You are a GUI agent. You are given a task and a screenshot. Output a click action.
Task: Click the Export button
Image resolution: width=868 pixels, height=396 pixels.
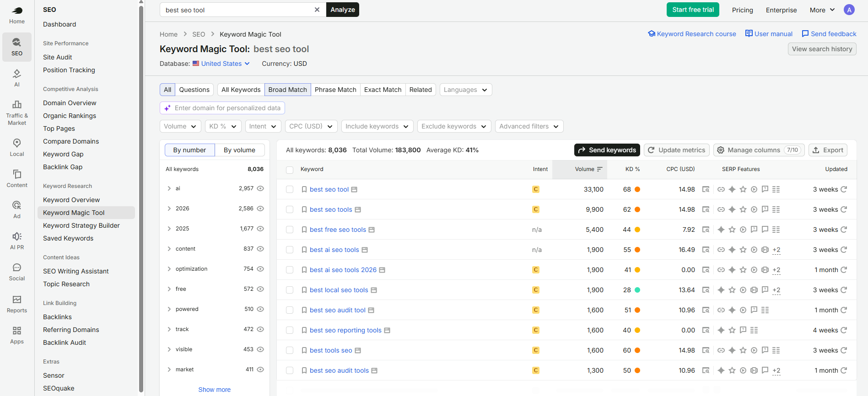[828, 150]
